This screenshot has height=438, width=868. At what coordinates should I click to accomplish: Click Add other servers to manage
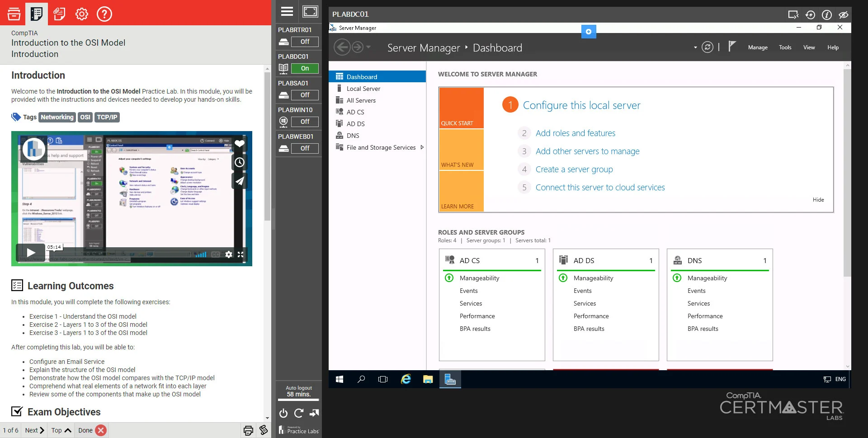pos(587,151)
